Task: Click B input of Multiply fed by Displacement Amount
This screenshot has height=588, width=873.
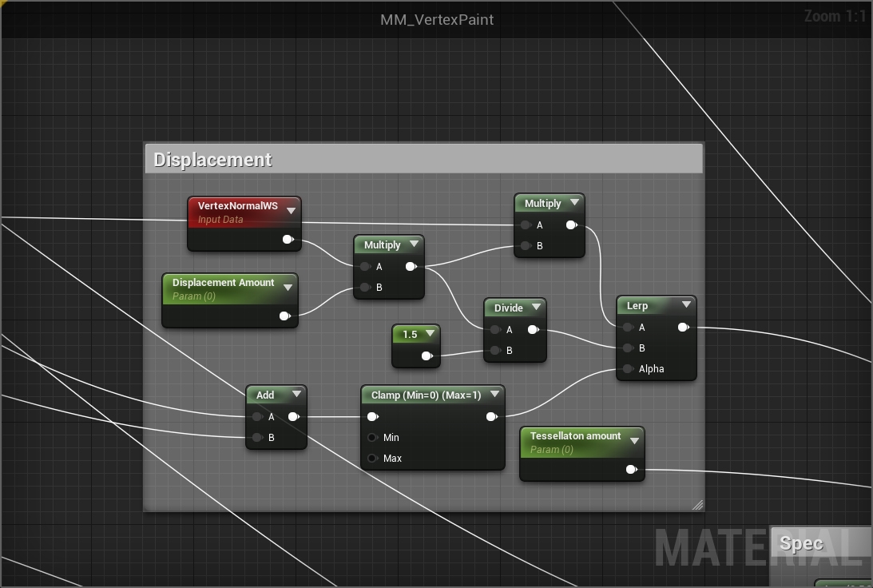Action: pyautogui.click(x=365, y=288)
